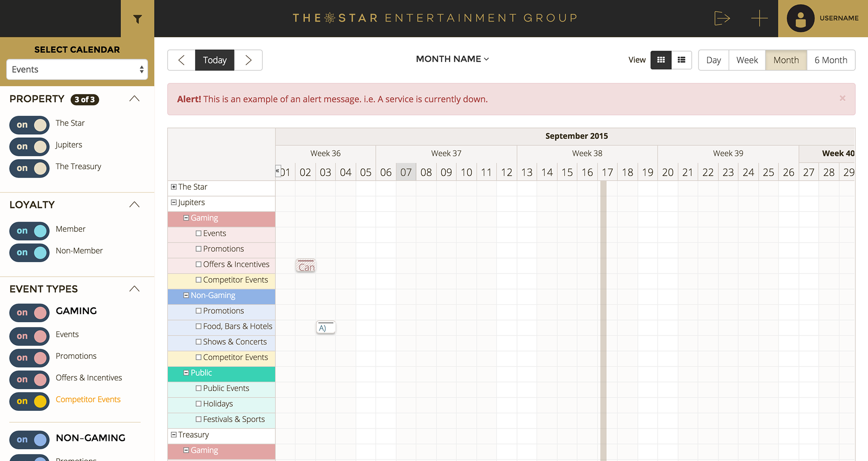Dismiss the alert message
This screenshot has width=868, height=461.
[842, 99]
